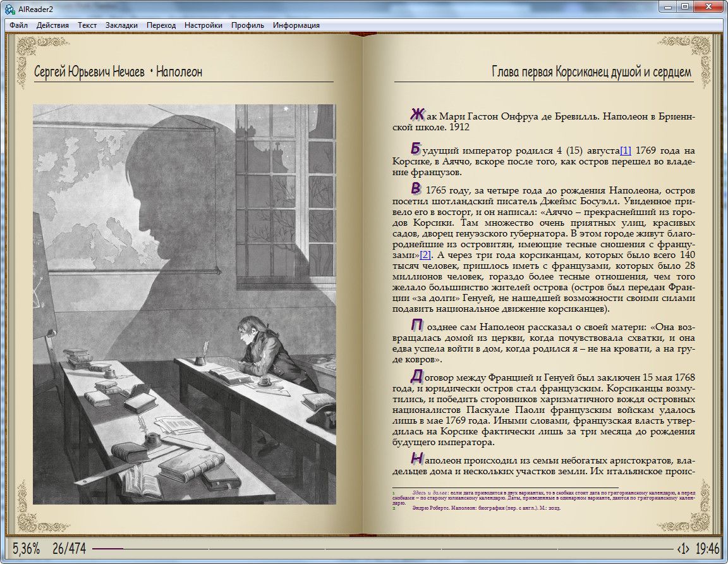728x564 pixels.
Task: Open the Информация menu
Action: 296,25
